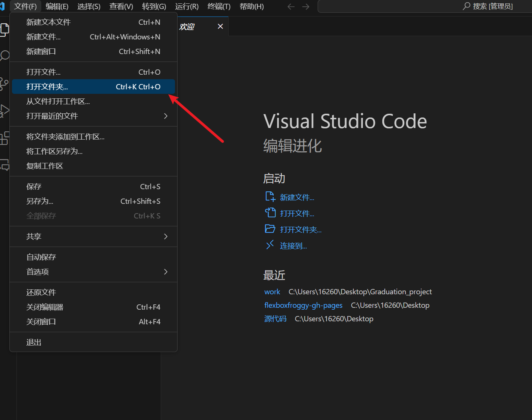This screenshot has height=420, width=532.
Task: Click the remote connect icon beside 连接到
Action: [270, 245]
